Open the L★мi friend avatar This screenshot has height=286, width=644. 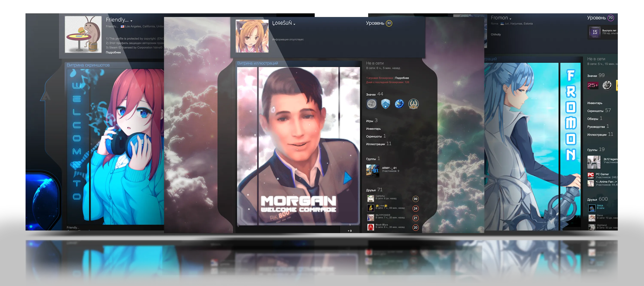click(370, 208)
